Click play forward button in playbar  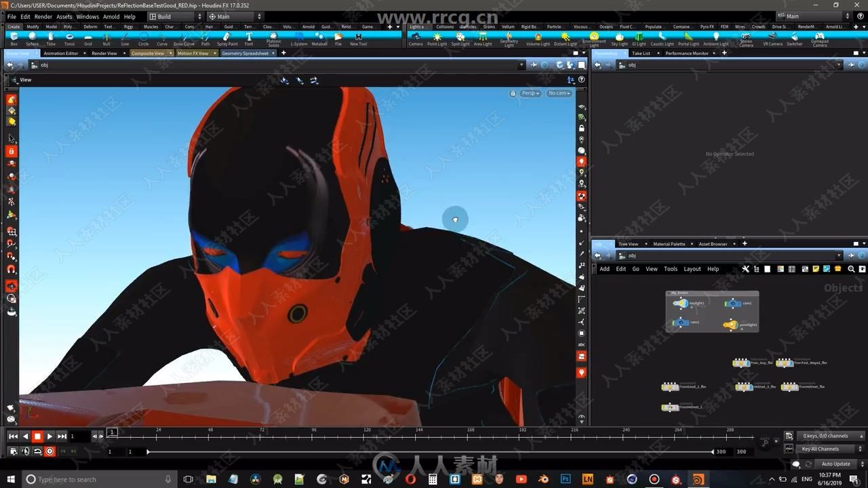50,436
